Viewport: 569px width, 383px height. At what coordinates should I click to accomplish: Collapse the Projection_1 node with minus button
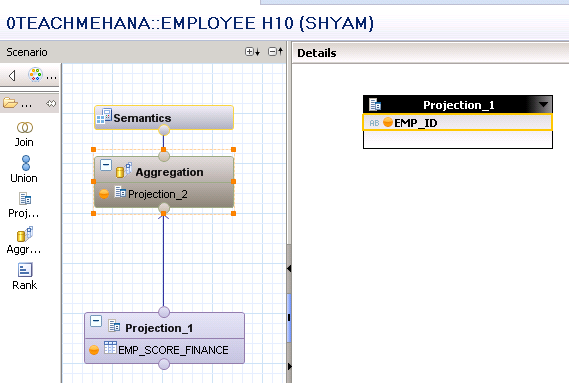tap(96, 321)
